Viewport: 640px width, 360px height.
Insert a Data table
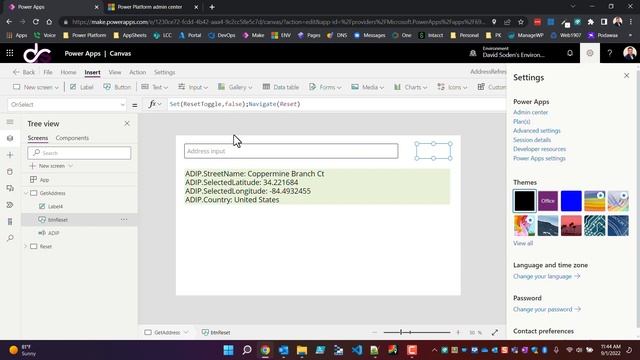tap(281, 87)
